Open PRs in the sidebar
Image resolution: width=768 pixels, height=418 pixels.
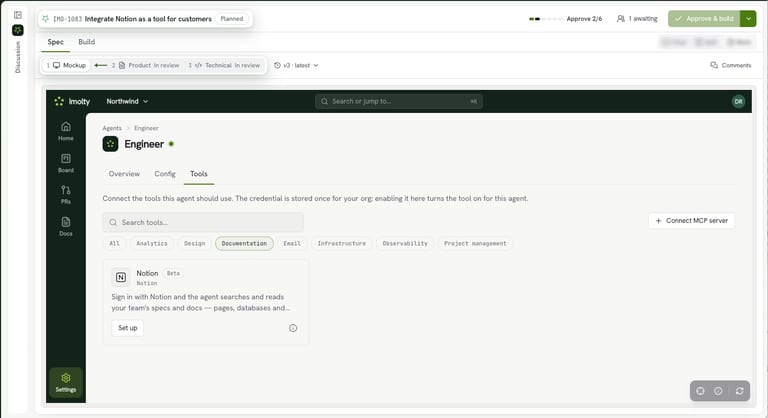[x=66, y=194]
